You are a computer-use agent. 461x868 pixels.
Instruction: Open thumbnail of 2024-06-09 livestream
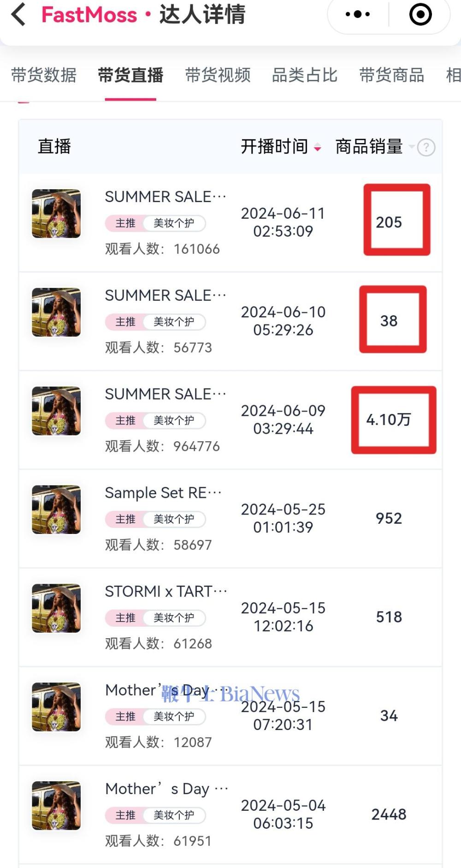pyautogui.click(x=56, y=411)
